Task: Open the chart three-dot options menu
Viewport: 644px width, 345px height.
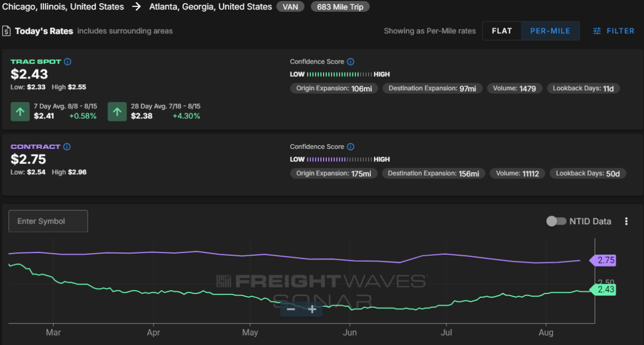Action: [x=626, y=221]
